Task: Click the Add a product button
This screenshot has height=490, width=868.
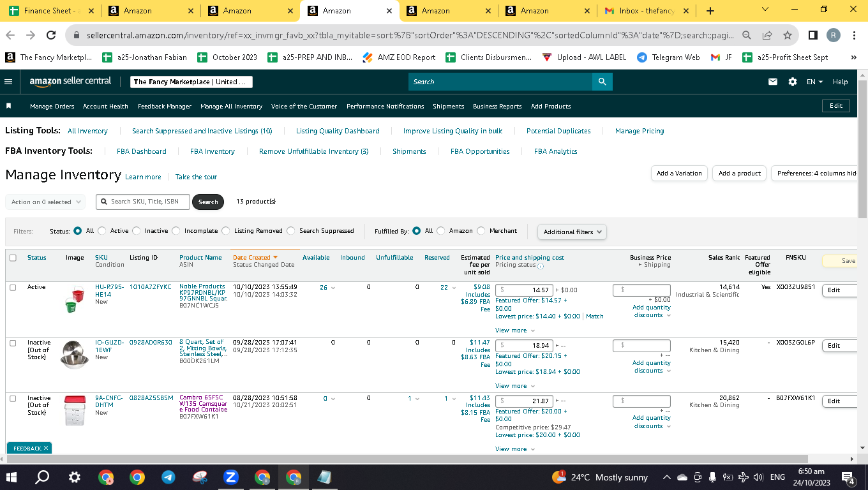Action: tap(740, 174)
